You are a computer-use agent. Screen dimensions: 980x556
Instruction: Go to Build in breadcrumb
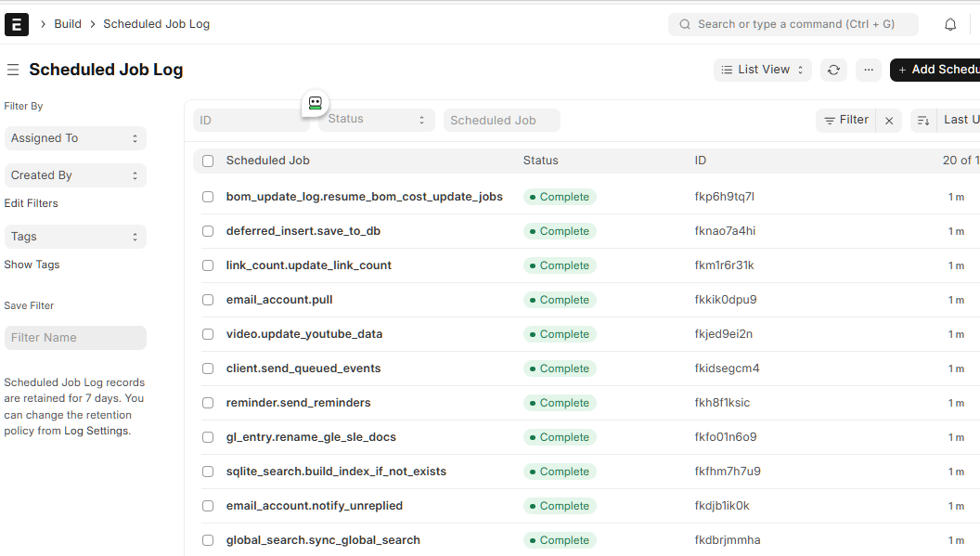click(x=68, y=24)
